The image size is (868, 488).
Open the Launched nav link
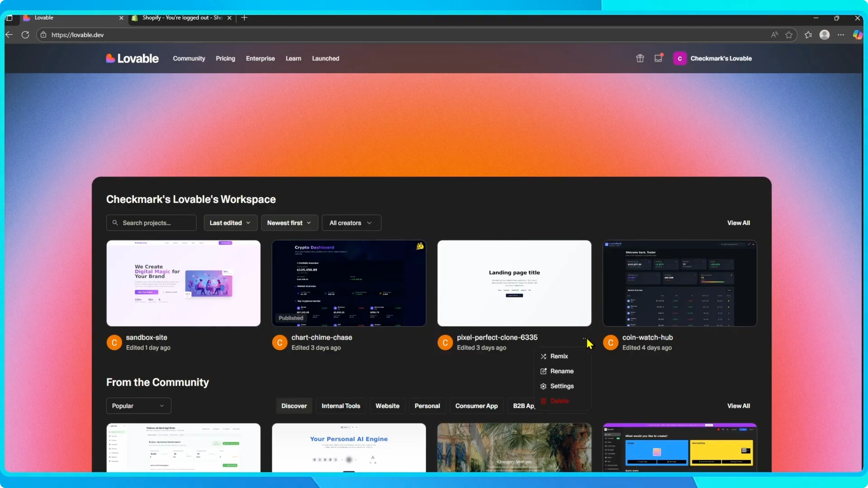(325, 59)
